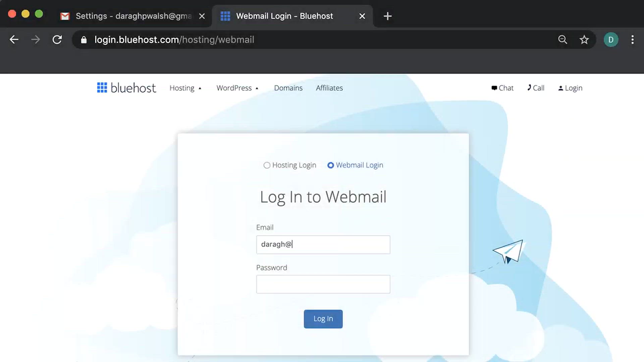Click the bluehost logo
This screenshot has height=362, width=644.
[126, 88]
